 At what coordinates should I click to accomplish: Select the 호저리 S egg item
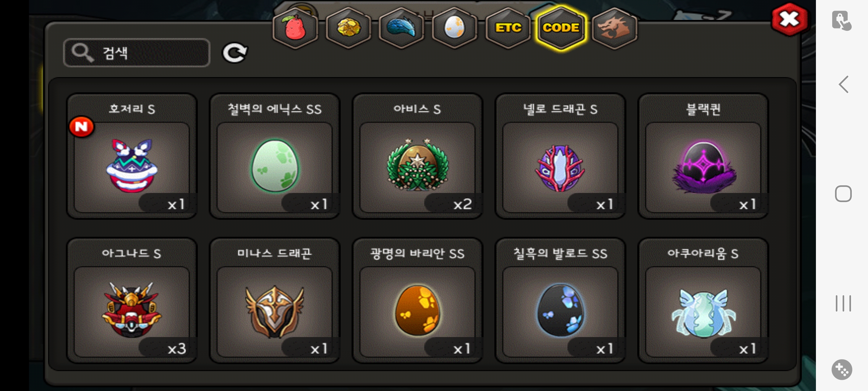tap(132, 156)
